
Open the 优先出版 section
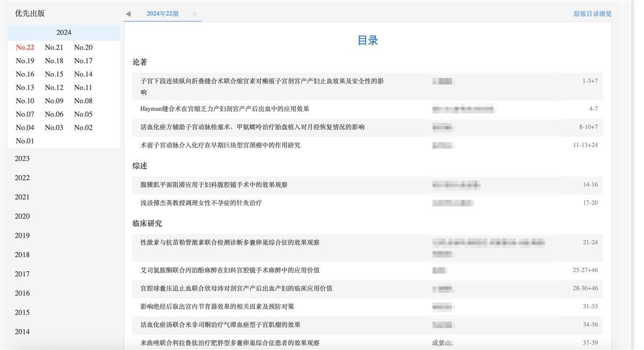(30, 13)
